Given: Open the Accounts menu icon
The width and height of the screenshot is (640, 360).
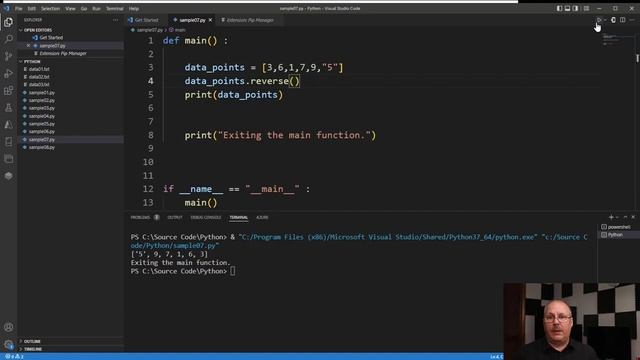Looking at the screenshot, I should [x=8, y=327].
